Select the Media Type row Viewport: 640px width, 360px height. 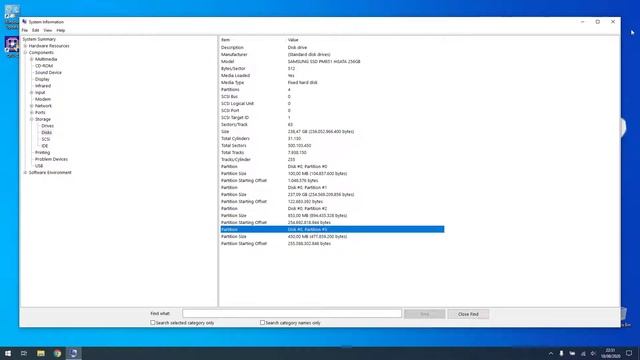pos(332,82)
